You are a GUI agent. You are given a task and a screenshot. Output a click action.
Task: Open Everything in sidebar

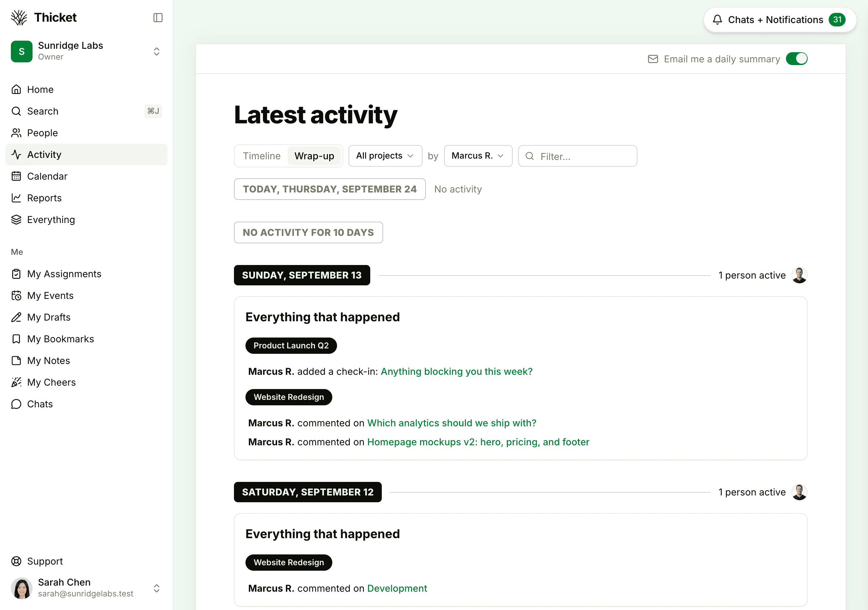tap(86, 220)
